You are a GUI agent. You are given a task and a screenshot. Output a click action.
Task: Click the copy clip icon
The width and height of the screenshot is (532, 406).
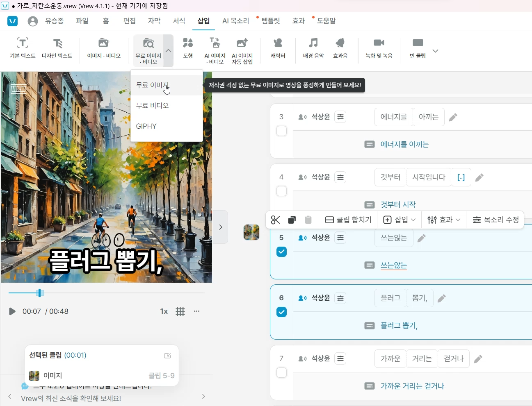pos(292,220)
